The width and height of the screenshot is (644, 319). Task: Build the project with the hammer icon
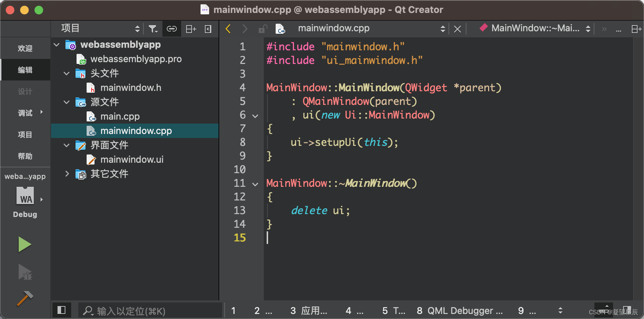click(25, 298)
